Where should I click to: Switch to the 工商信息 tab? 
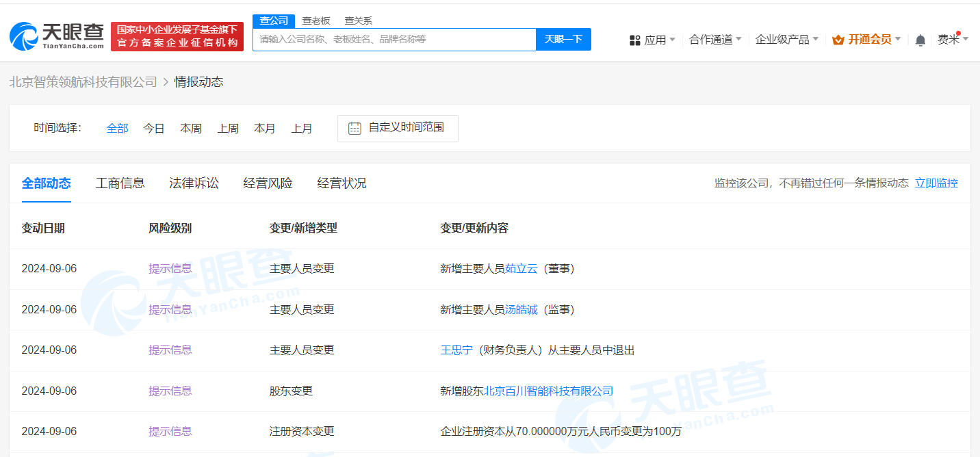(120, 183)
